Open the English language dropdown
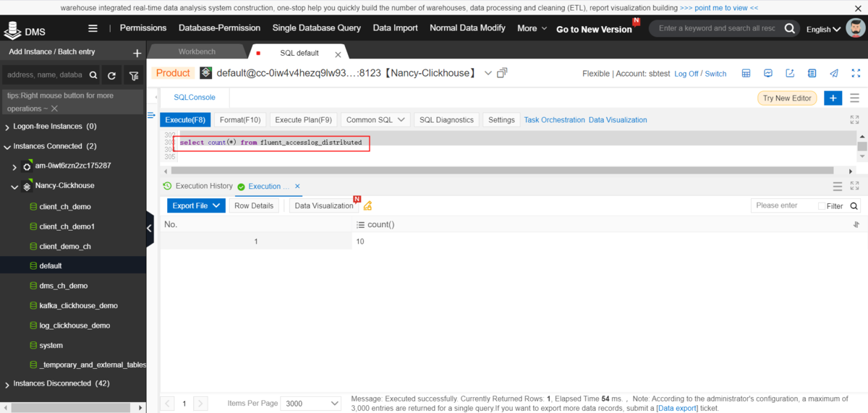This screenshot has width=868, height=413. pyautogui.click(x=824, y=30)
